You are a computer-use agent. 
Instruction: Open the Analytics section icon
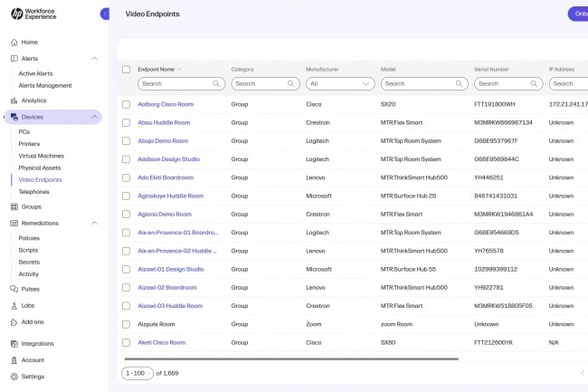[14, 100]
